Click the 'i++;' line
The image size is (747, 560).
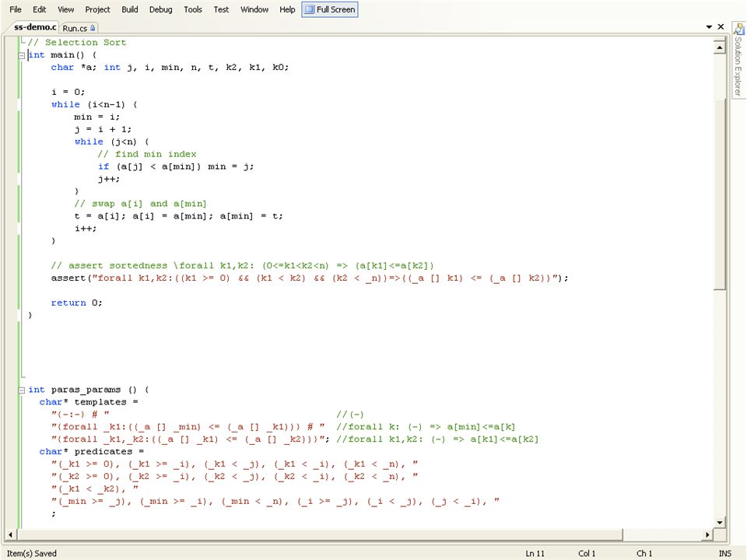[86, 228]
